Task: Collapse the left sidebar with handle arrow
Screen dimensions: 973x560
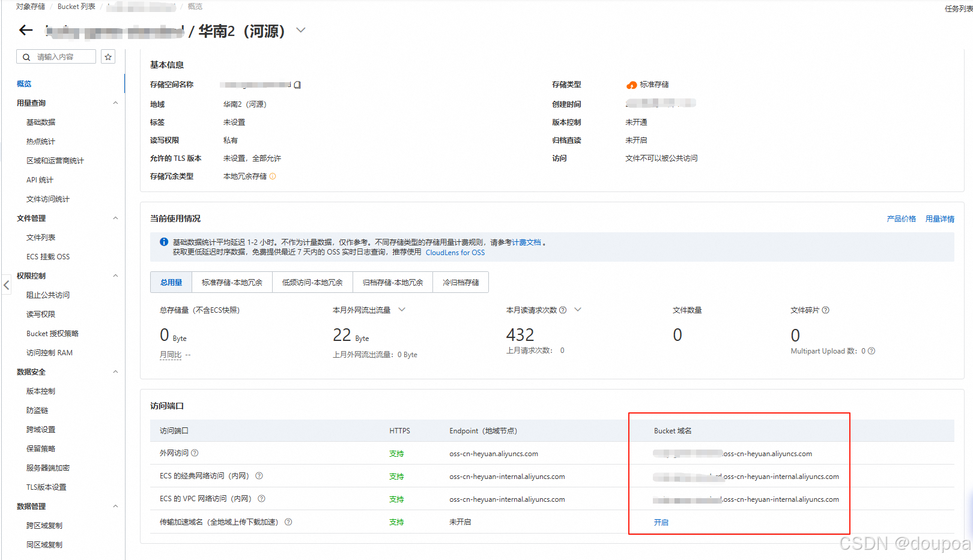Action: pyautogui.click(x=6, y=285)
